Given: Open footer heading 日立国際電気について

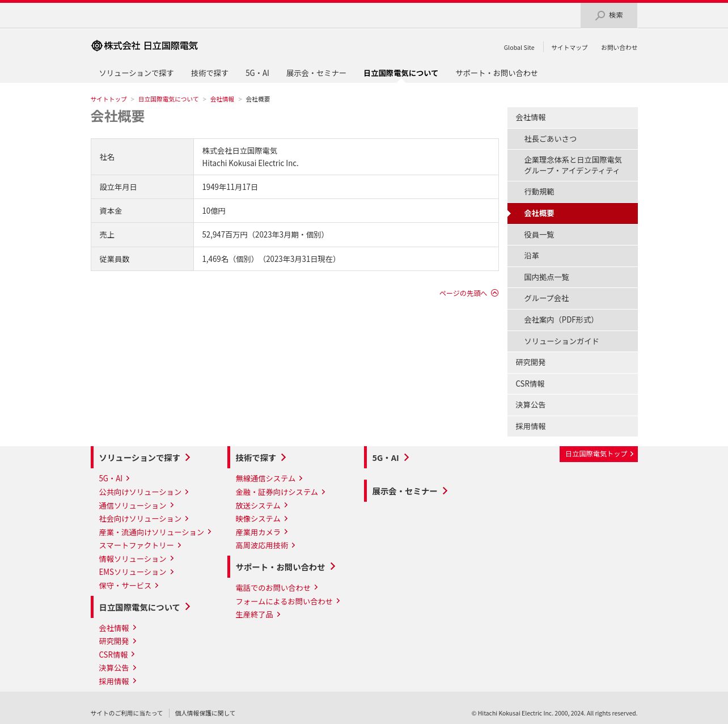Looking at the screenshot, I should coord(145,607).
